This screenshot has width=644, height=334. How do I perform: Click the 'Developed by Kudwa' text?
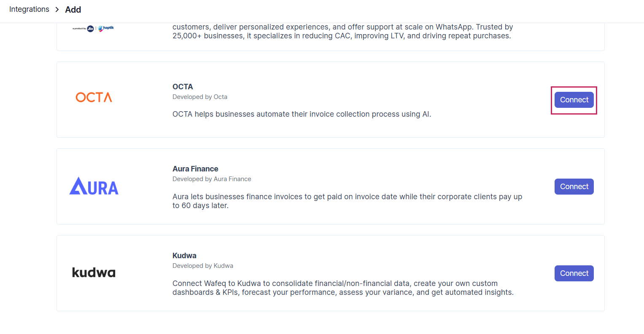[x=203, y=266]
